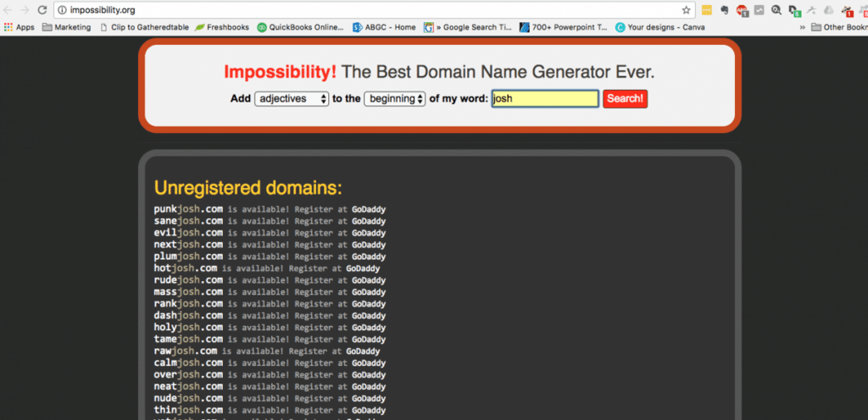
Task: Click GoDaddy link for nudejosh.com
Action: click(369, 399)
